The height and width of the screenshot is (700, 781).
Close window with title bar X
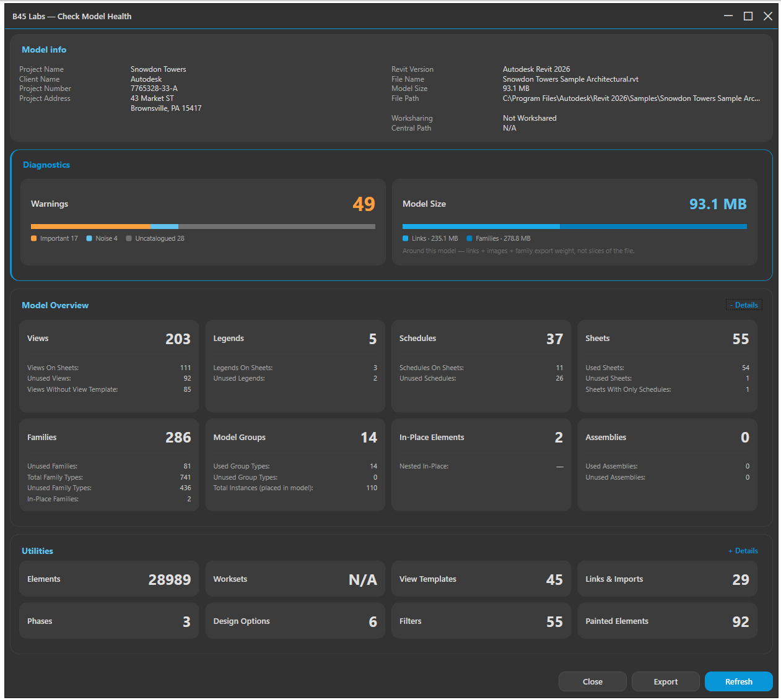[768, 16]
